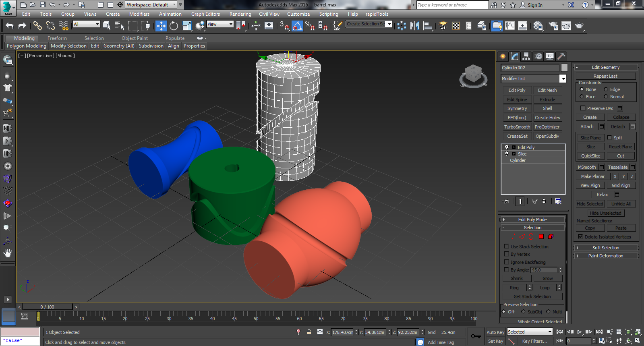Open the Scripting menu
Viewport: 644px width, 346px height.
[329, 14]
